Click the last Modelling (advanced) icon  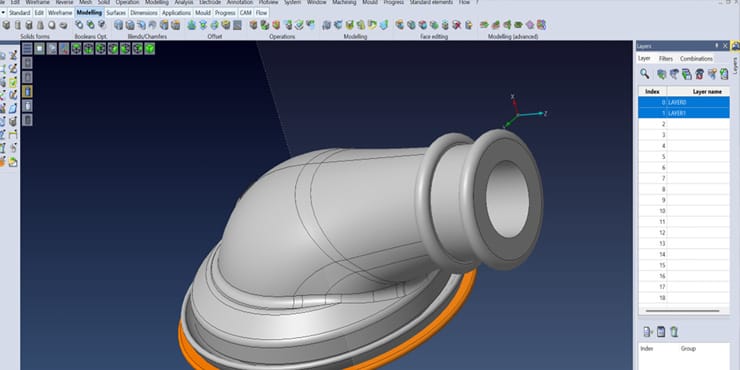(x=541, y=25)
